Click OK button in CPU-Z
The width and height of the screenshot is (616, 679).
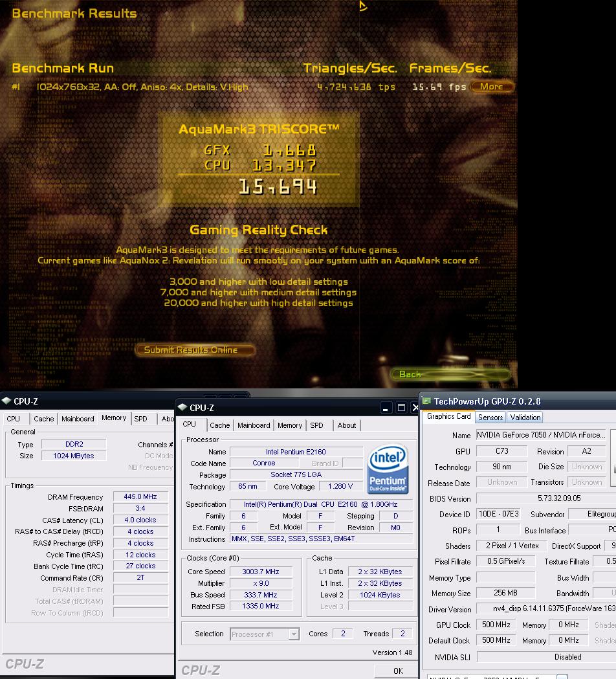(x=398, y=671)
